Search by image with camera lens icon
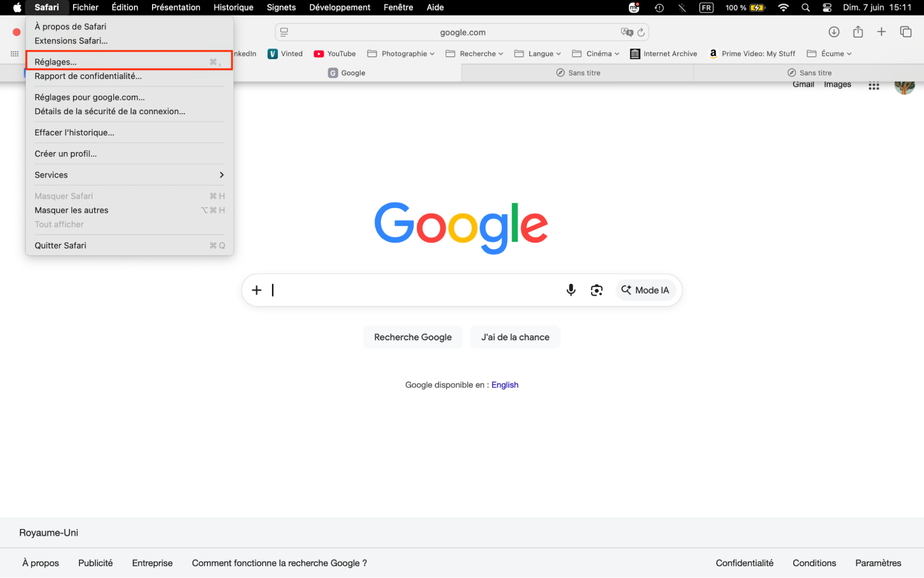The width and height of the screenshot is (924, 578). pyautogui.click(x=596, y=290)
